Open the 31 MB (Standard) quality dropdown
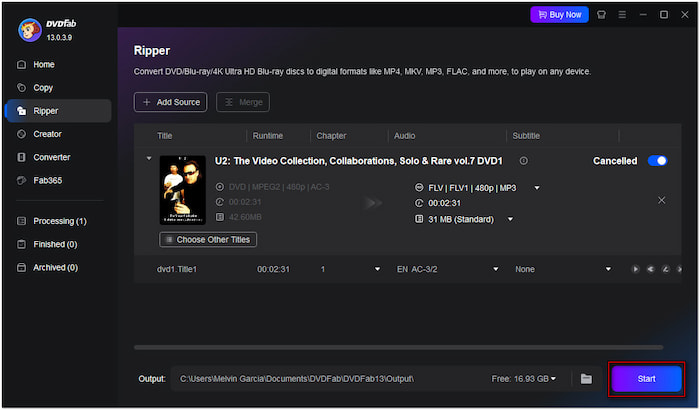The width and height of the screenshot is (700, 410). (510, 219)
